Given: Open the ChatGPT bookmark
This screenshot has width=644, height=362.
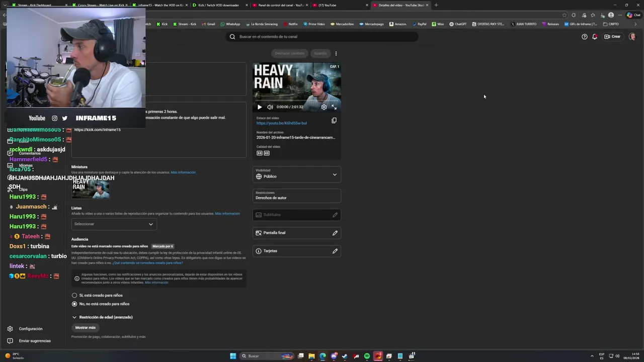Looking at the screenshot, I should tap(458, 24).
